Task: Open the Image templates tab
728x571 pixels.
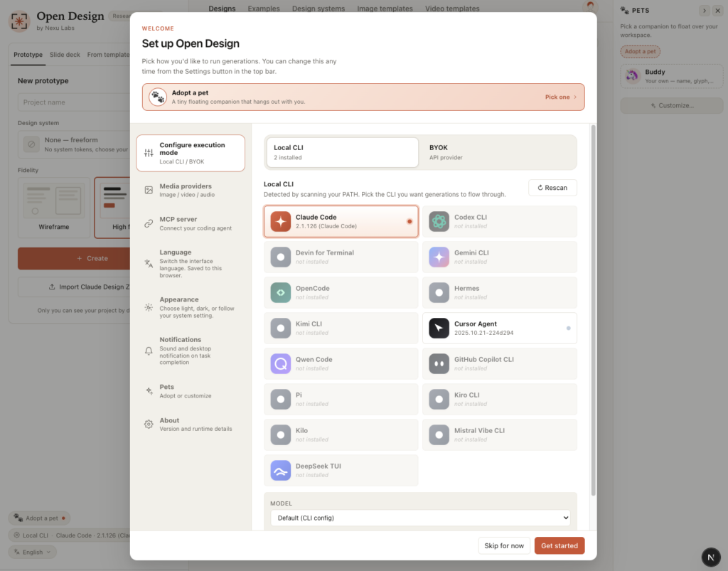Action: (x=385, y=9)
